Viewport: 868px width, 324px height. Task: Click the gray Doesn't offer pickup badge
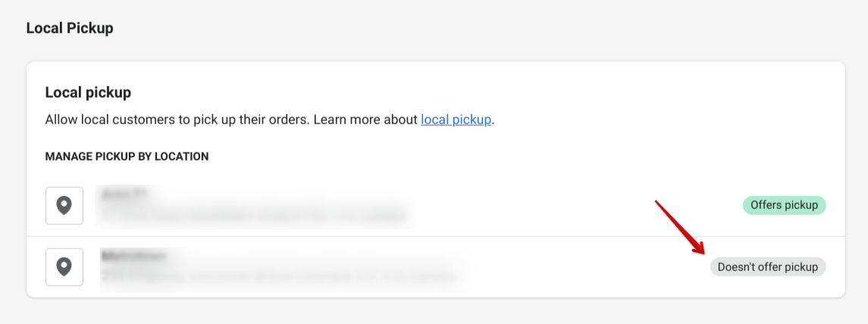pos(767,267)
